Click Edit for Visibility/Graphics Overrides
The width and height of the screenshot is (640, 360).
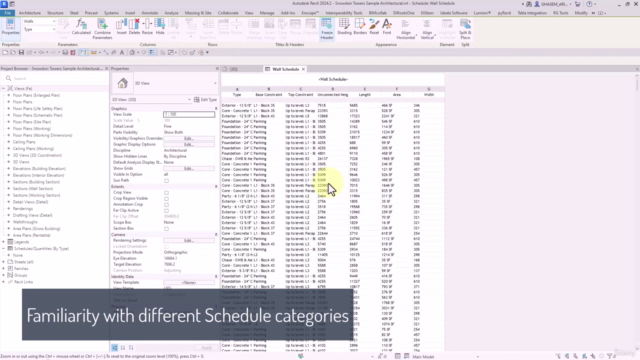pos(189,138)
